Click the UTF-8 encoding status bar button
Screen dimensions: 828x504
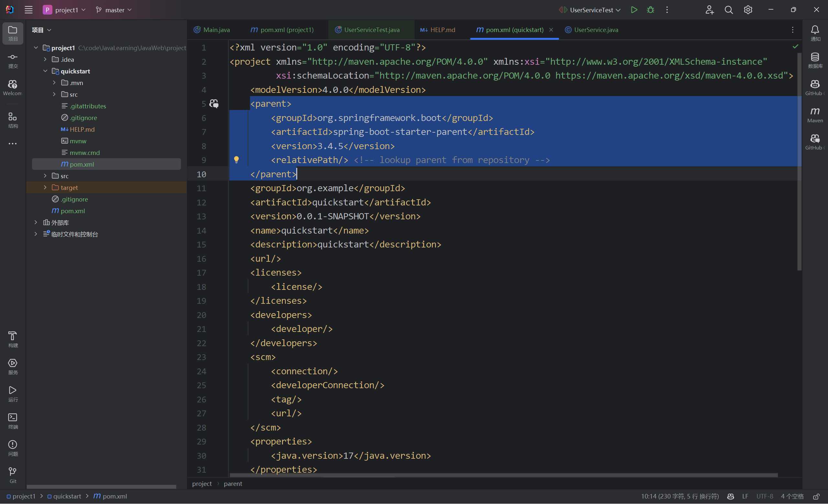(765, 496)
